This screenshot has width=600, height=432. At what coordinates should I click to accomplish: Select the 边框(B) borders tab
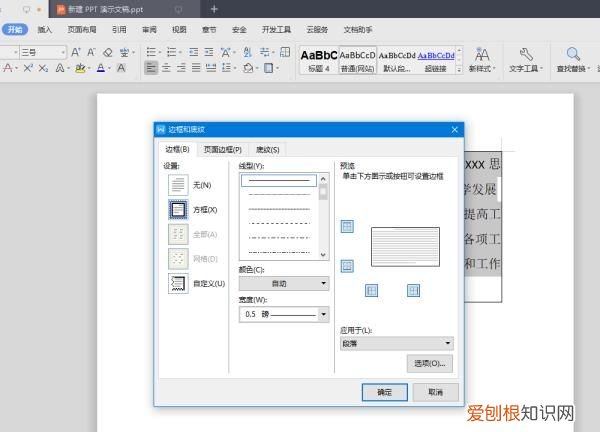tap(177, 149)
